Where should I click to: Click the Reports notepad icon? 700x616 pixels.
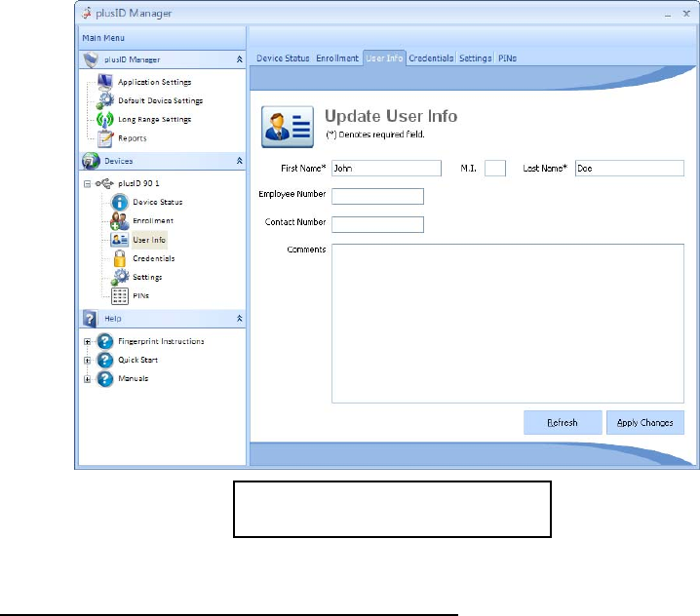pos(105,138)
